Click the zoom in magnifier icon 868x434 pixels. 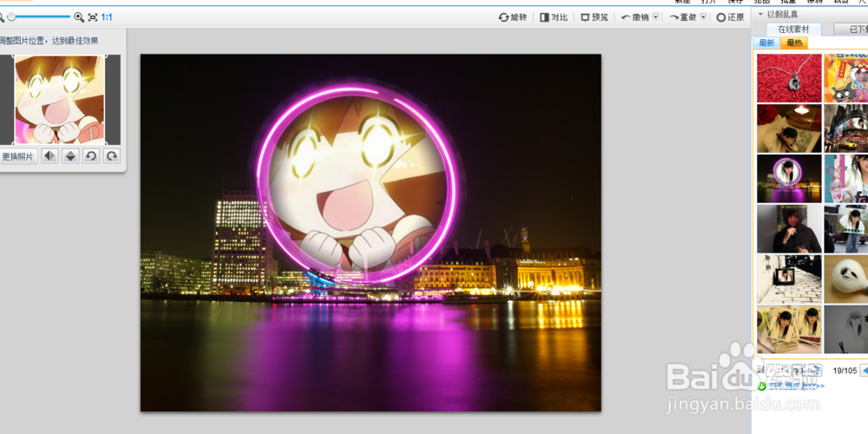pyautogui.click(x=79, y=17)
